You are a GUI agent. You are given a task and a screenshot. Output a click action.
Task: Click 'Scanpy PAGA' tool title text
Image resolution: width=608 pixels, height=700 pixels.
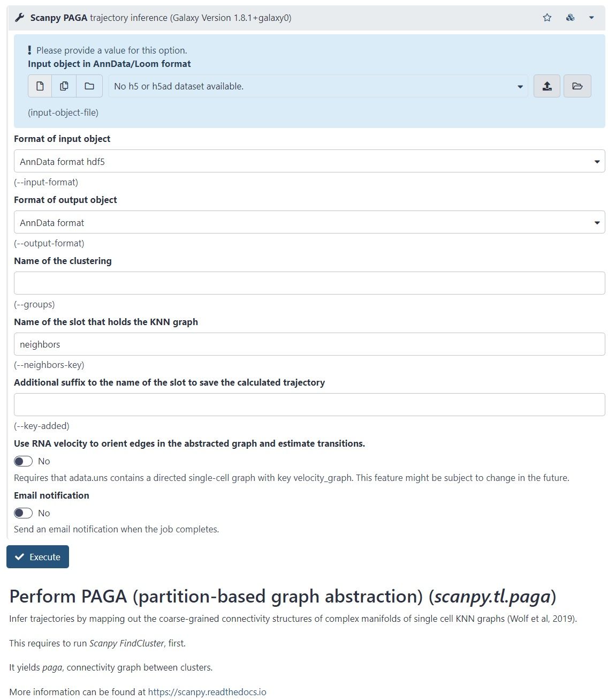pyautogui.click(x=59, y=18)
